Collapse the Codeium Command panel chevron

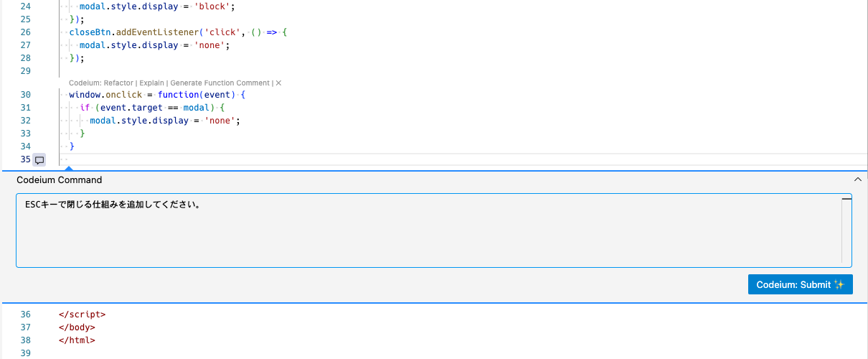(857, 179)
